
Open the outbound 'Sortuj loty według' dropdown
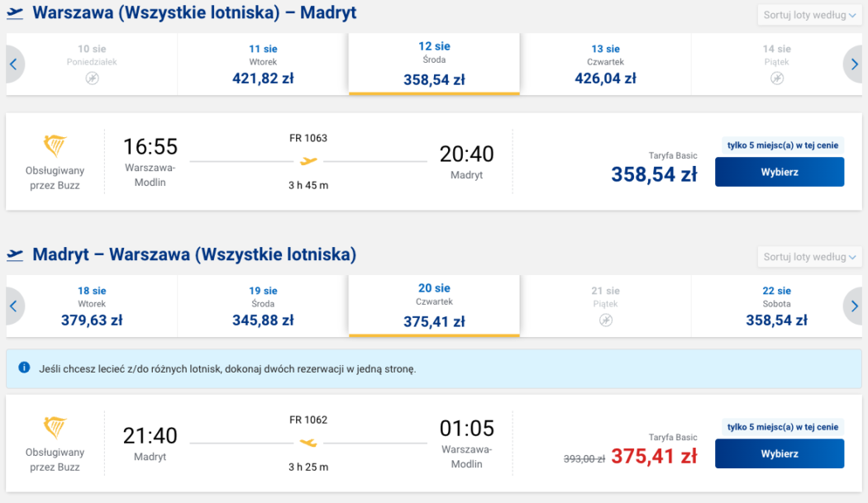click(809, 15)
